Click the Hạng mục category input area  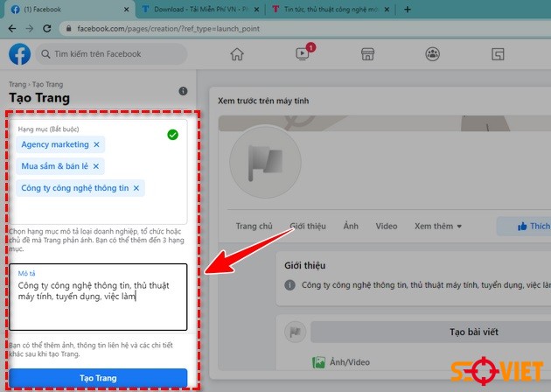[x=98, y=171]
